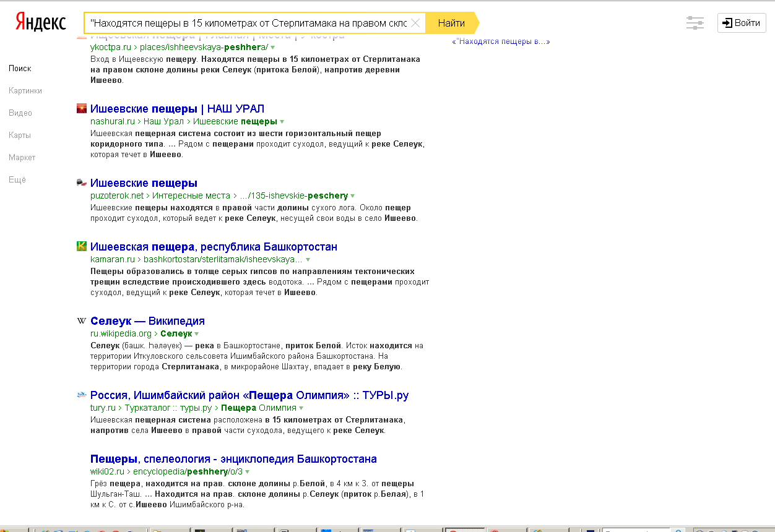
Task: Open the dropdown arrow after the tury.ru URL
Action: coord(301,408)
